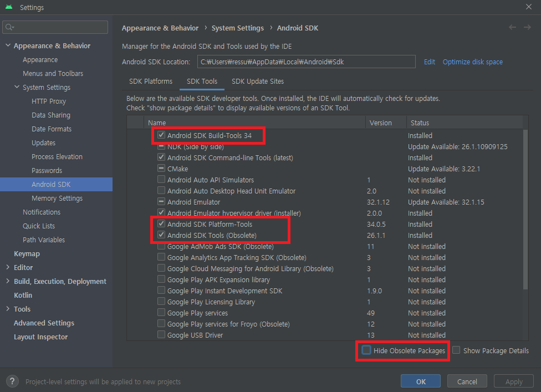Click the search magnifier icon
541x392 pixels.
pyautogui.click(x=9, y=27)
